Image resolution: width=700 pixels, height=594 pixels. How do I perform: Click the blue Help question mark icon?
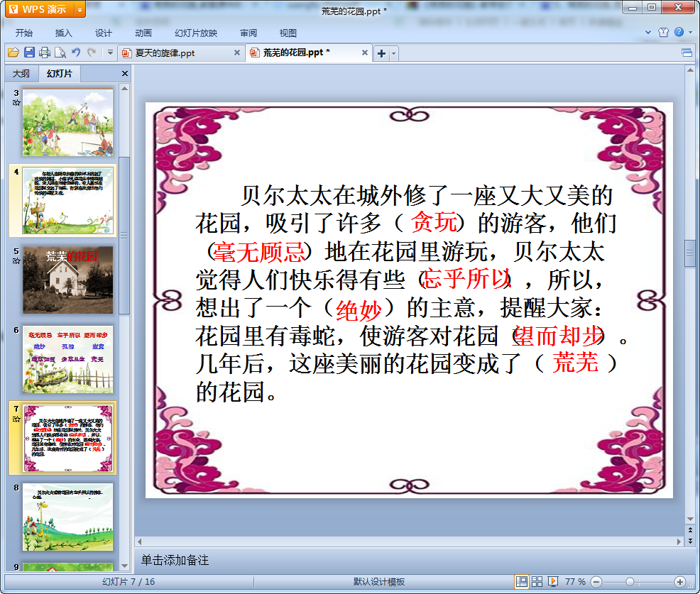pos(679,33)
